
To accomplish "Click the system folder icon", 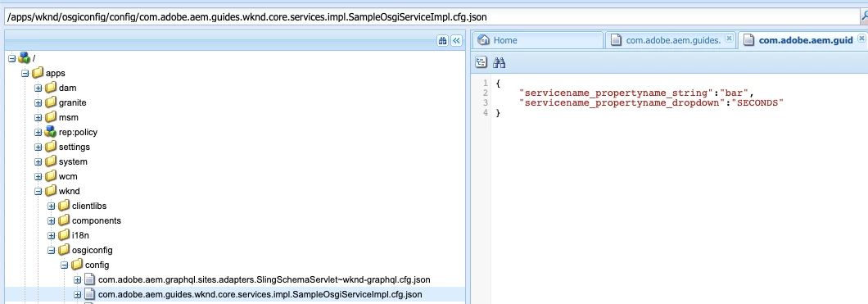I will (x=51, y=161).
